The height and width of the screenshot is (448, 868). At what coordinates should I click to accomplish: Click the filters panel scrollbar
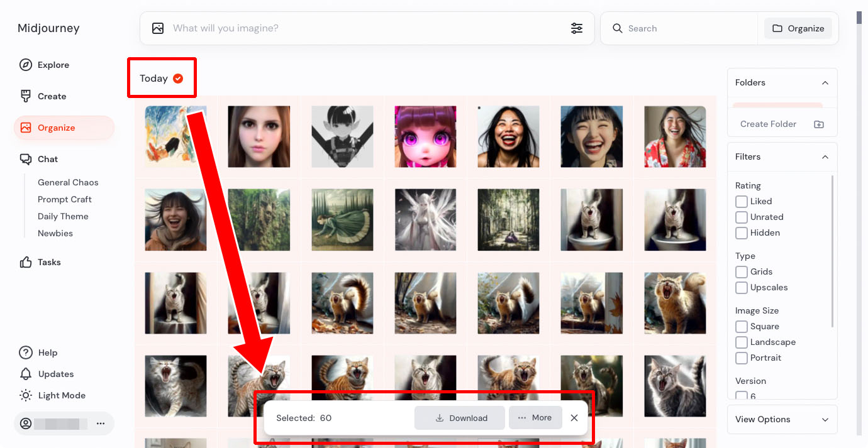833,251
